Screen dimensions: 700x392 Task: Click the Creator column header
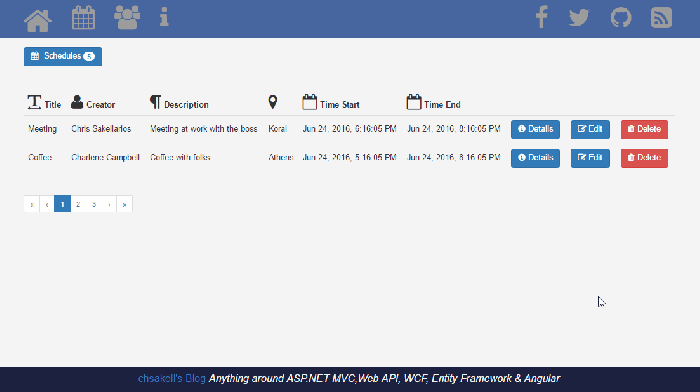93,103
